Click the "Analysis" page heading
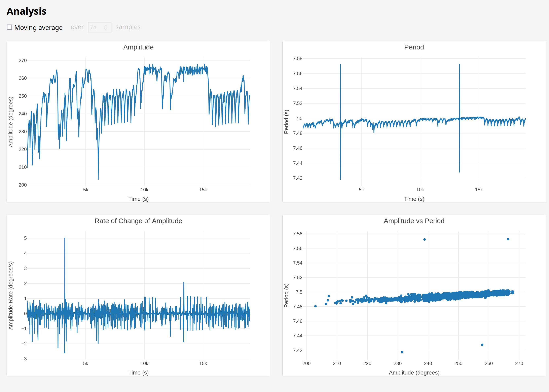Screen dimensions: 549x392 pos(27,11)
